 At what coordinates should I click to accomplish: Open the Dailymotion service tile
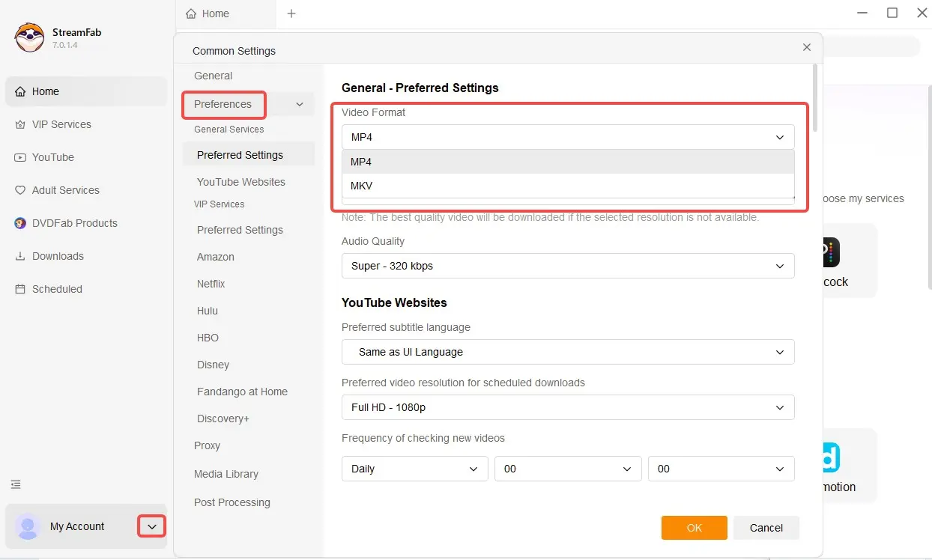tap(850, 465)
